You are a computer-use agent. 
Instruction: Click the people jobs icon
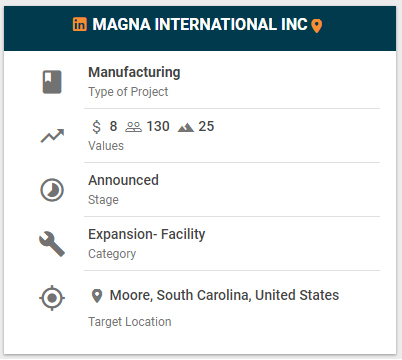tap(133, 127)
